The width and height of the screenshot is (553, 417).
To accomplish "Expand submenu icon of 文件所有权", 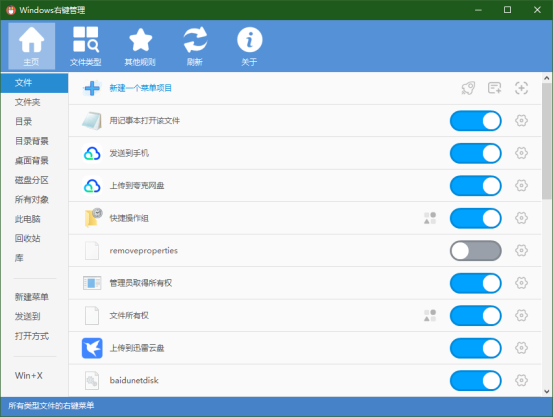I will coord(430,315).
